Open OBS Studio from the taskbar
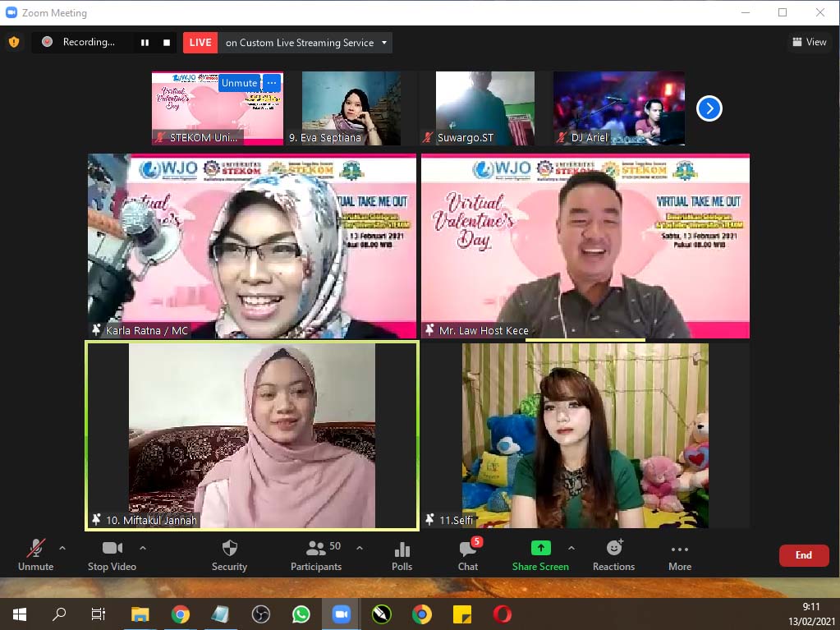The image size is (840, 630). click(261, 614)
